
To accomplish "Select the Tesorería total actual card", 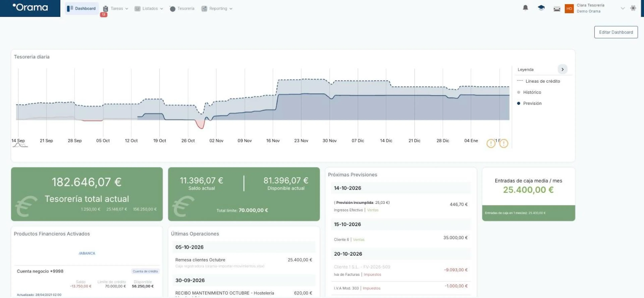I will pyautogui.click(x=87, y=194).
